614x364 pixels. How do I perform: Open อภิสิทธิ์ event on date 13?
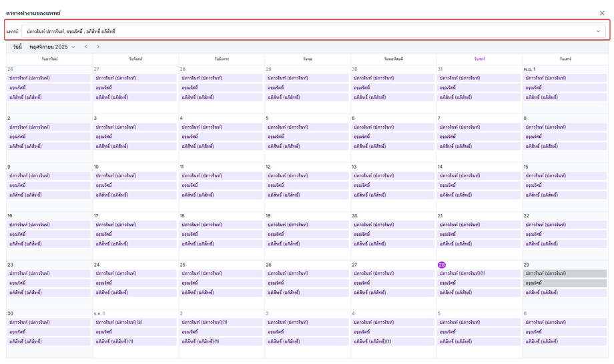[x=393, y=195]
